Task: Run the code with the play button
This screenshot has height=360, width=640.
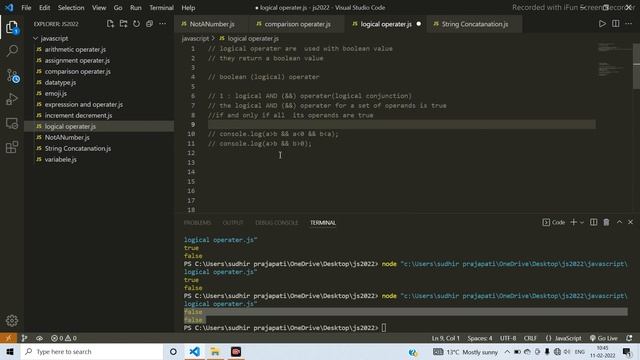Action: click(602, 24)
